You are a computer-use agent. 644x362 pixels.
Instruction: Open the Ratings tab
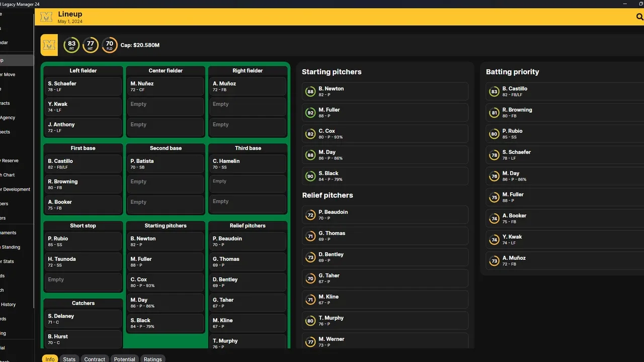(x=152, y=359)
